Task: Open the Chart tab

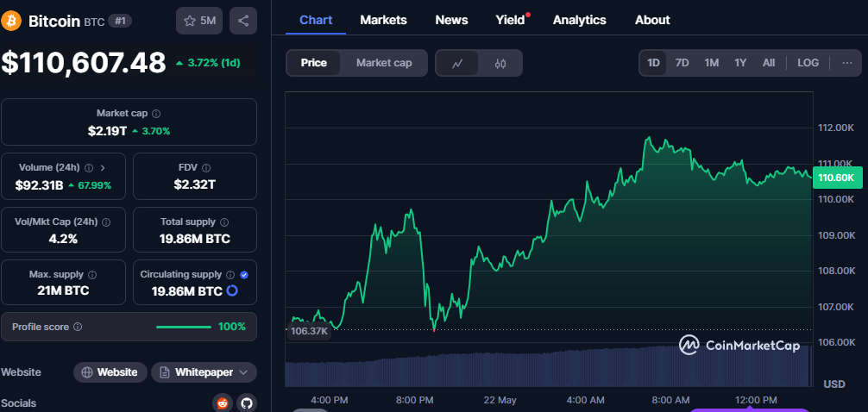Action: [316, 21]
